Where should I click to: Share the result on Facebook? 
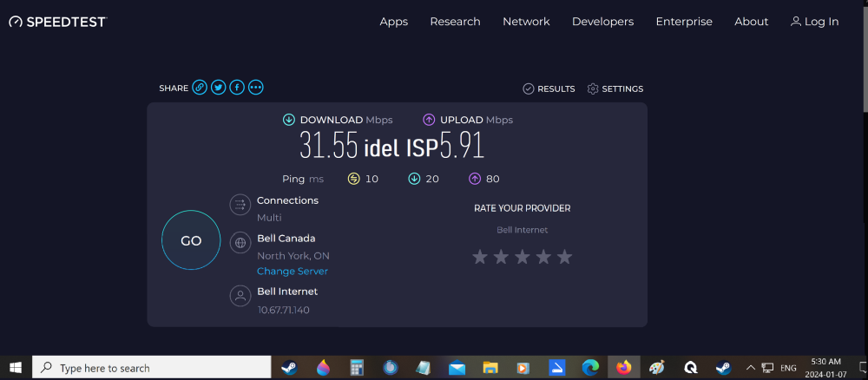[x=237, y=88]
